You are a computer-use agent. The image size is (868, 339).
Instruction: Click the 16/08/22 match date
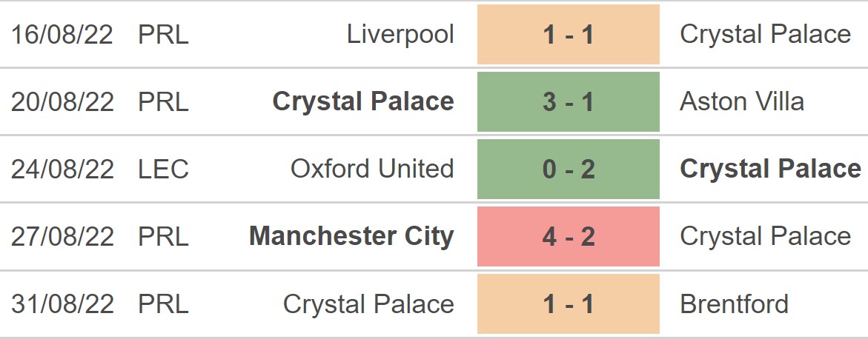coord(62,34)
